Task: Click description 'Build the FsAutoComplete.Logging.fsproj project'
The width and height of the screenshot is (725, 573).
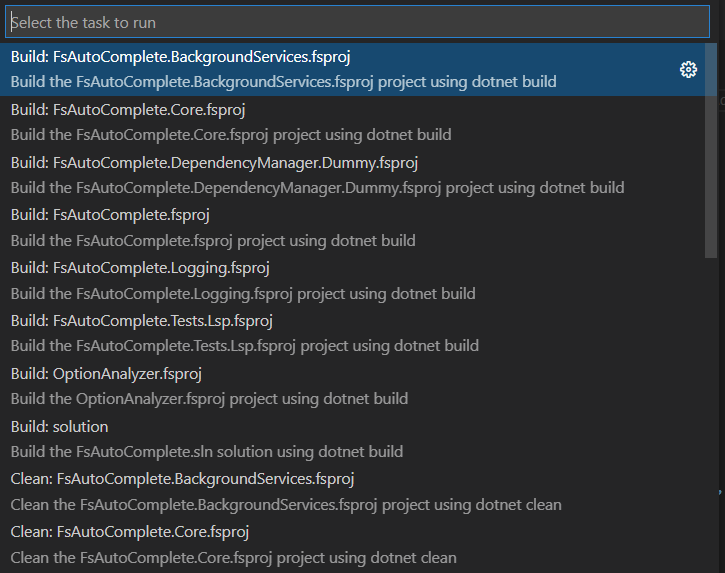Action: pos(243,294)
